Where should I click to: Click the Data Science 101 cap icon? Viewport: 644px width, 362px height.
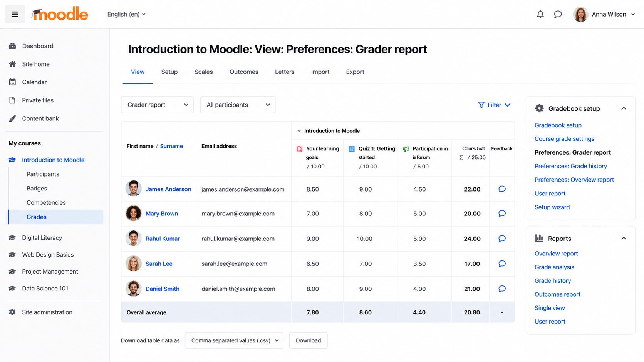[12, 288]
